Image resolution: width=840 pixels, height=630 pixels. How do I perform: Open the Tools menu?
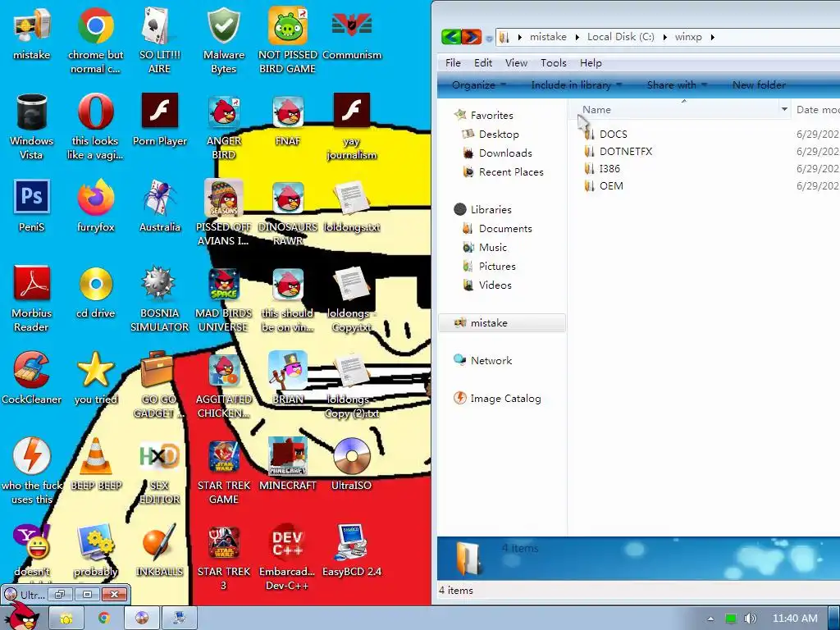554,62
